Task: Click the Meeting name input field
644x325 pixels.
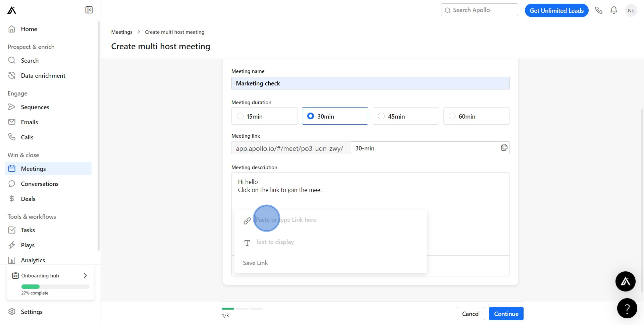Action: pos(370,83)
